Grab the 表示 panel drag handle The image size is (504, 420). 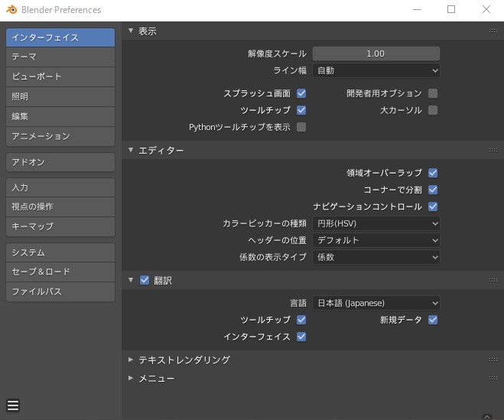(x=493, y=31)
